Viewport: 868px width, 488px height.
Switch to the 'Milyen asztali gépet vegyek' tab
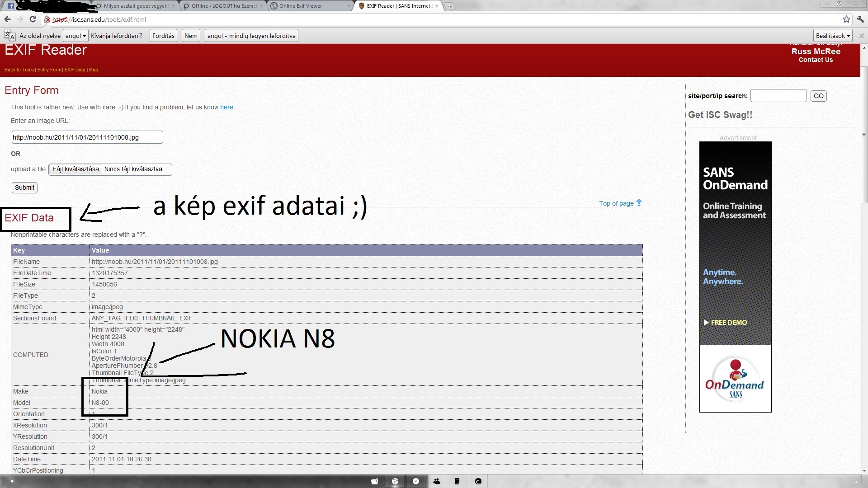[x=136, y=6]
